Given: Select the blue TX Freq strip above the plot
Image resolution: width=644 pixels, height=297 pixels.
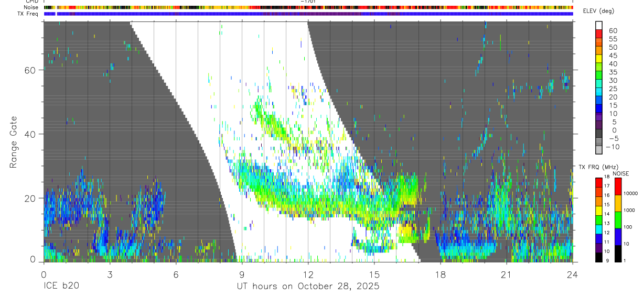Looking at the screenshot, I should (x=308, y=14).
